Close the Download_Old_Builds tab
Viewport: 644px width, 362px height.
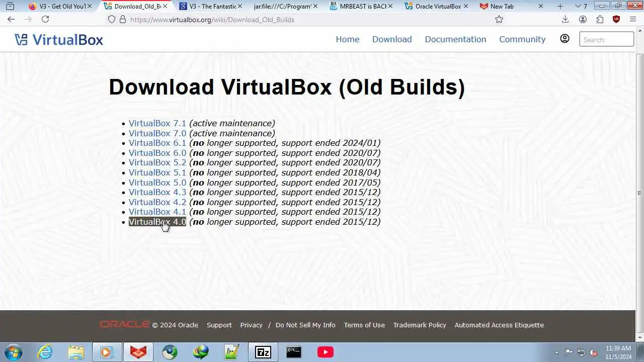pyautogui.click(x=166, y=6)
